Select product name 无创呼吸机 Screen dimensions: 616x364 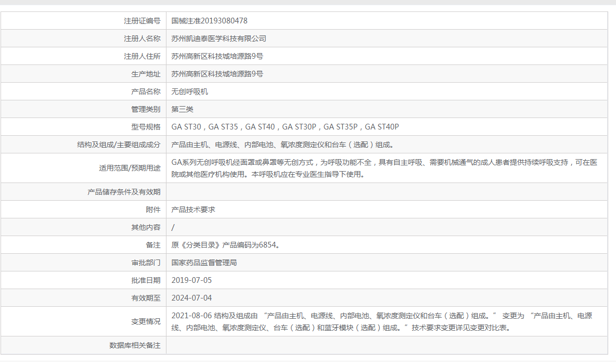[x=190, y=92]
